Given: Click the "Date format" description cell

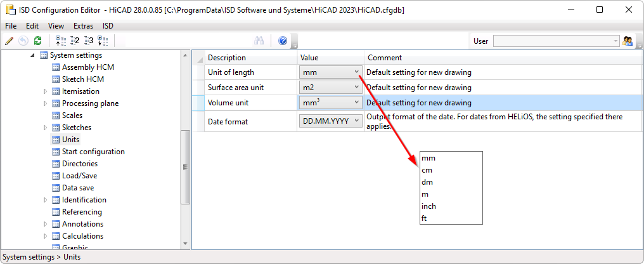Looking at the screenshot, I should pyautogui.click(x=250, y=121).
